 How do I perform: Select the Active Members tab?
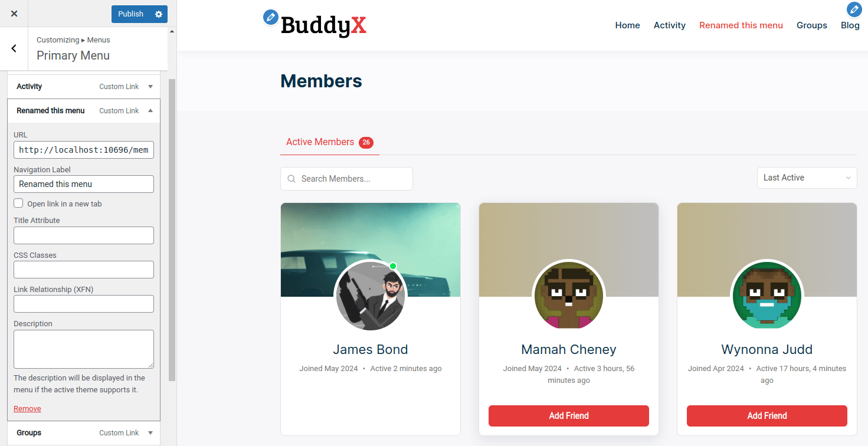click(329, 142)
